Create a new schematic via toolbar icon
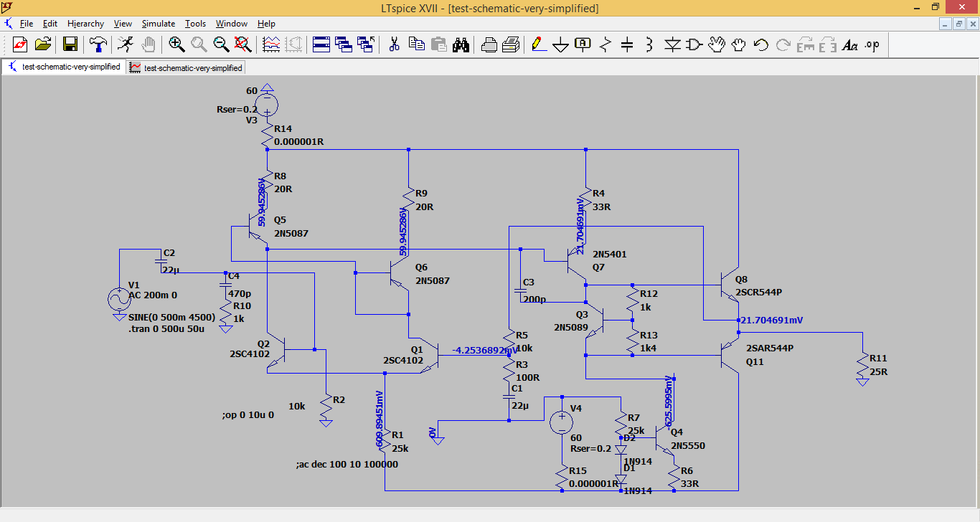 point(20,44)
